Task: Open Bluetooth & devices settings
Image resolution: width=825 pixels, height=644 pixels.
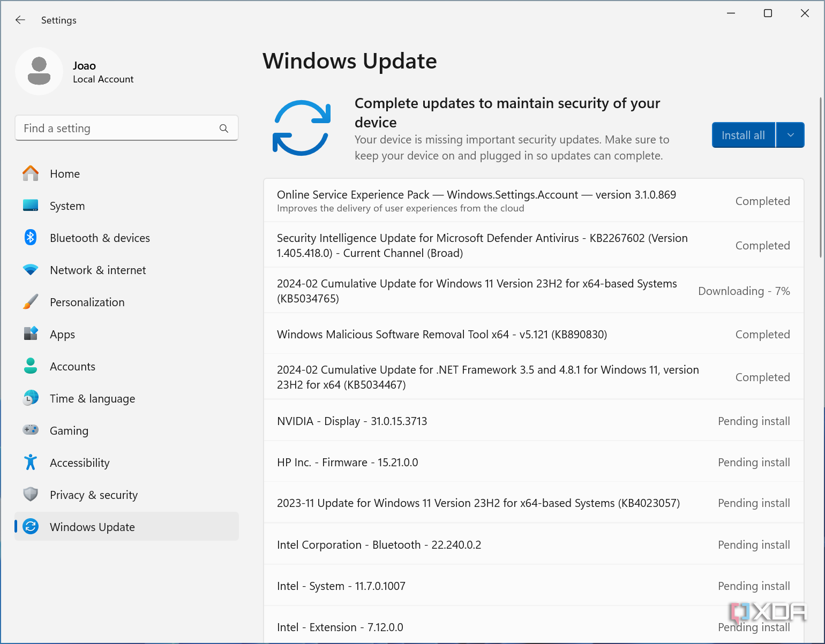Action: pyautogui.click(x=126, y=238)
